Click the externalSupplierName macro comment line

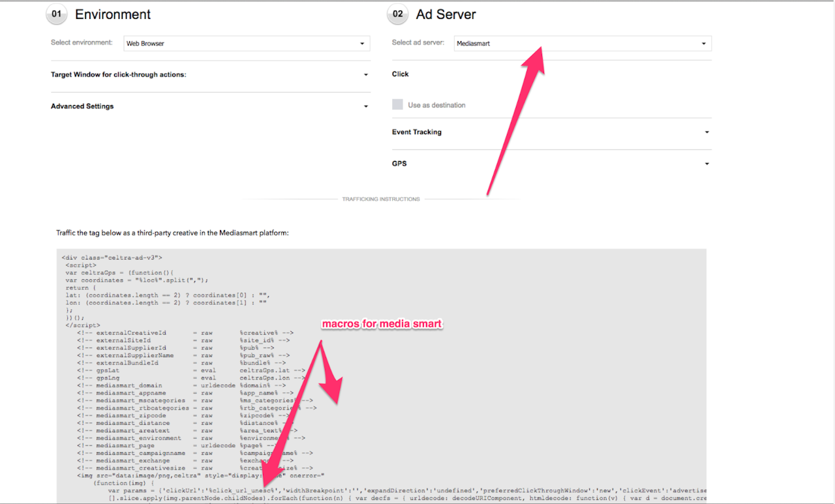(183, 356)
